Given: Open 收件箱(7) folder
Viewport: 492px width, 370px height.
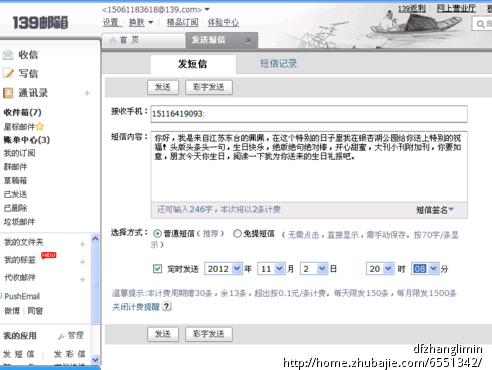Looking at the screenshot, I should (x=22, y=112).
